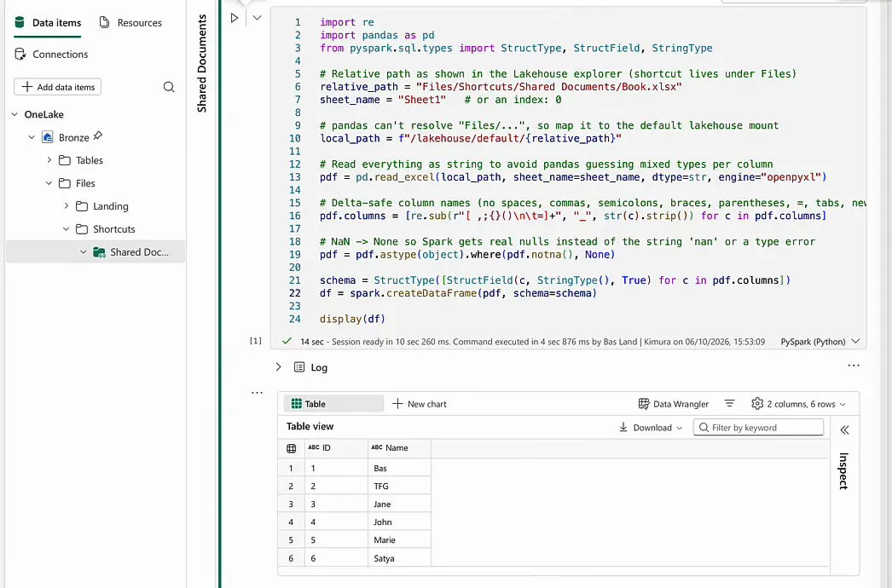This screenshot has width=892, height=588.
Task: Select the Shared Doc... shortcut item
Action: pyautogui.click(x=96, y=251)
